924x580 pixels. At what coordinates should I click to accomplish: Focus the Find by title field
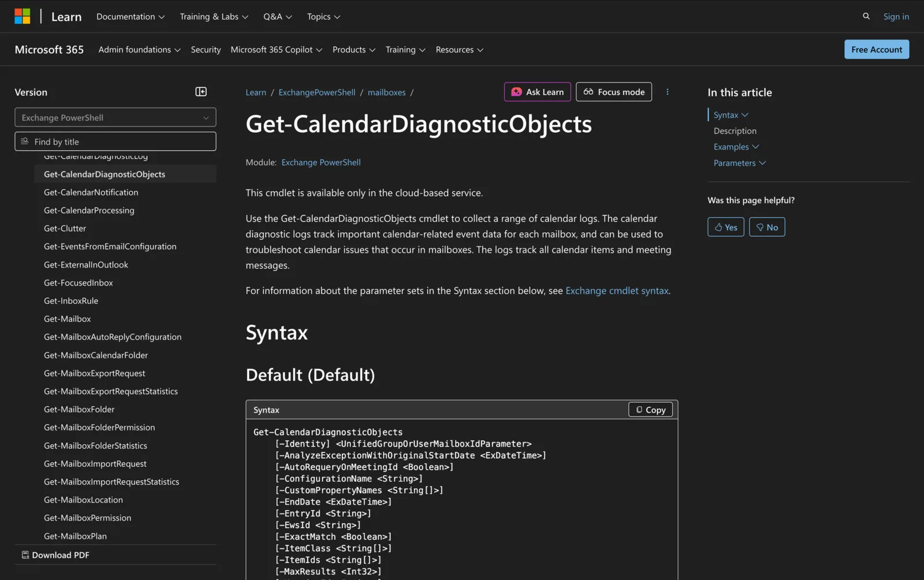pos(115,142)
